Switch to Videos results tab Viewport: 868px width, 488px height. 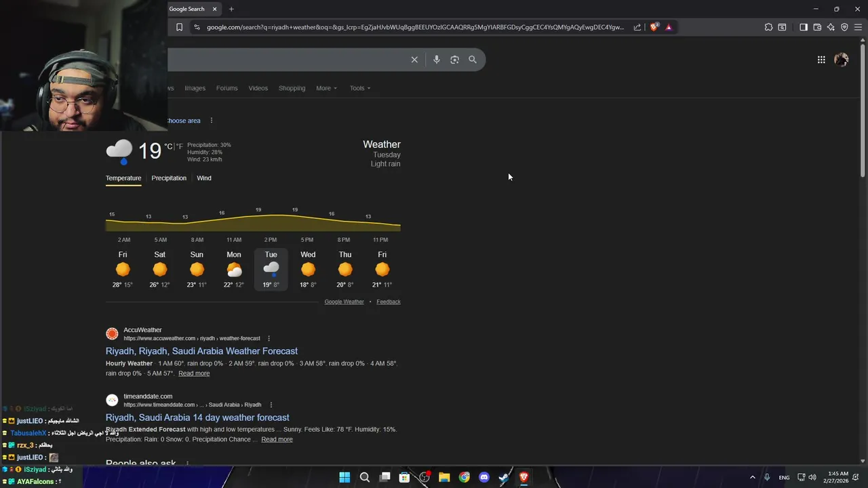[258, 88]
